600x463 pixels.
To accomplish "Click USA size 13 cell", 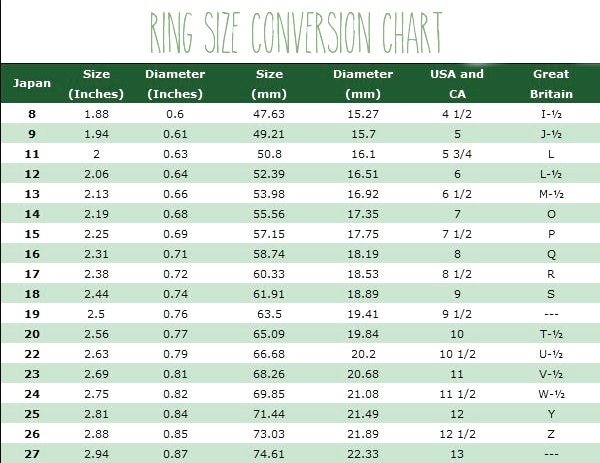I will click(457, 454).
